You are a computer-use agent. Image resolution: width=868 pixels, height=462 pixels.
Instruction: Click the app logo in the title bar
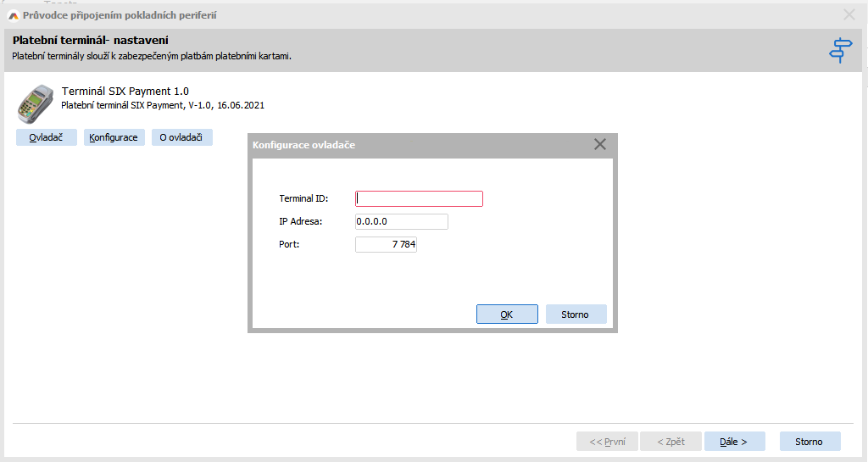point(13,15)
